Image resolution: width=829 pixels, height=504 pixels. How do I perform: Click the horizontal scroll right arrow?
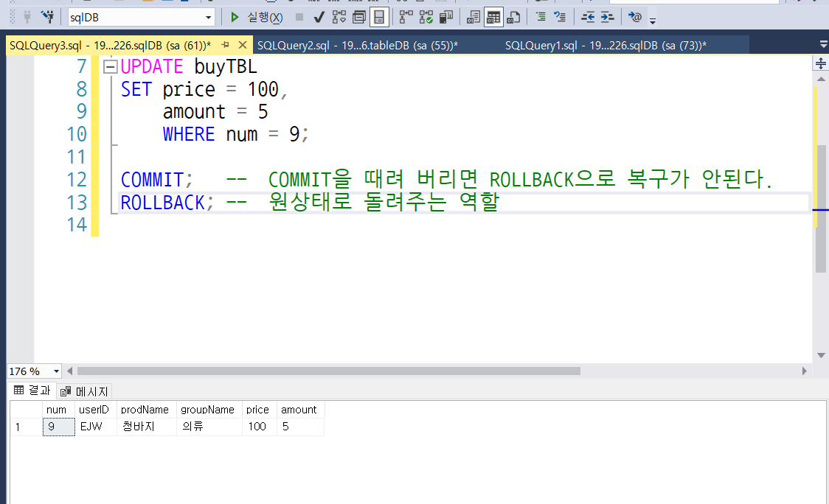(x=804, y=371)
